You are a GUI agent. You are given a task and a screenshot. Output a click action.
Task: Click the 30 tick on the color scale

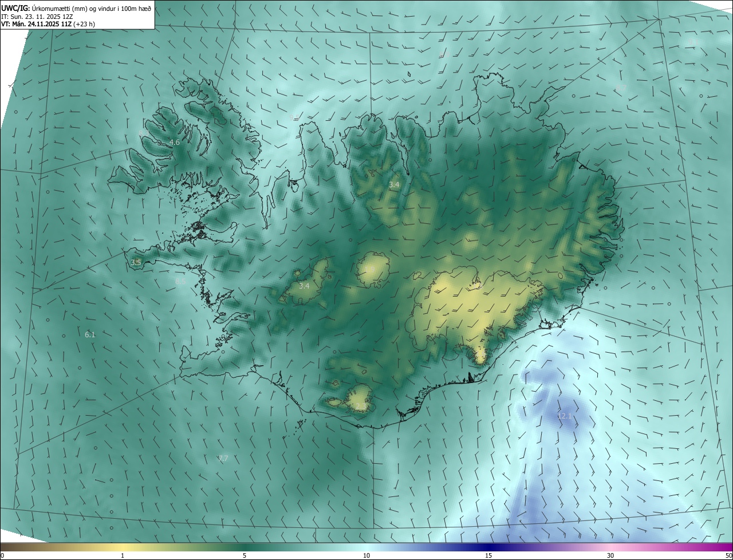(x=610, y=555)
